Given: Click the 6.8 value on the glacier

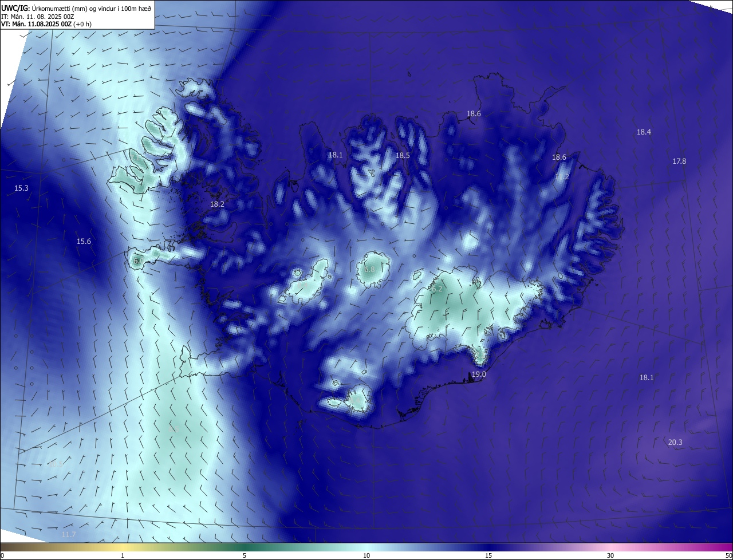Looking at the screenshot, I should 369,270.
